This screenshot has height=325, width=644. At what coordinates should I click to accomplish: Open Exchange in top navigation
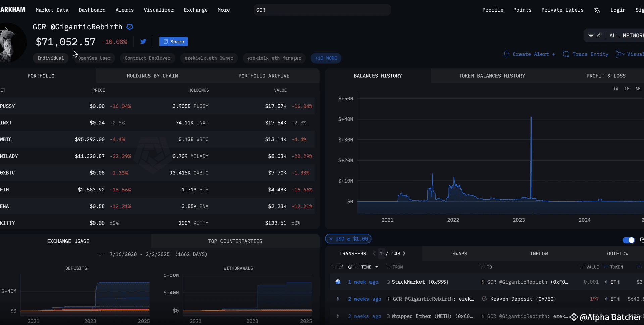point(196,10)
